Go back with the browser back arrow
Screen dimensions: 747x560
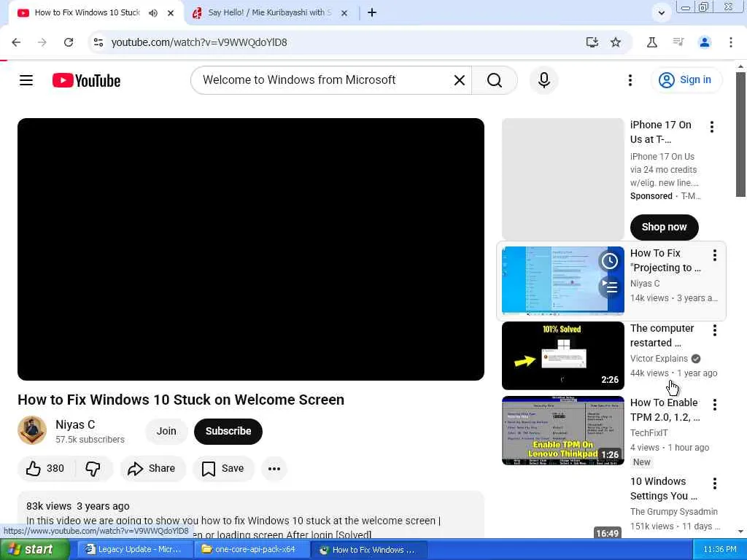coord(16,42)
